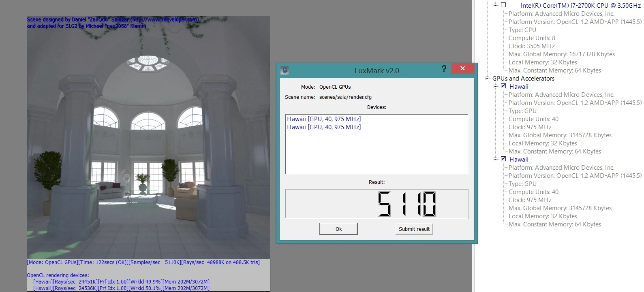Select 'GPUs and Accelerators' tree label

click(523, 78)
